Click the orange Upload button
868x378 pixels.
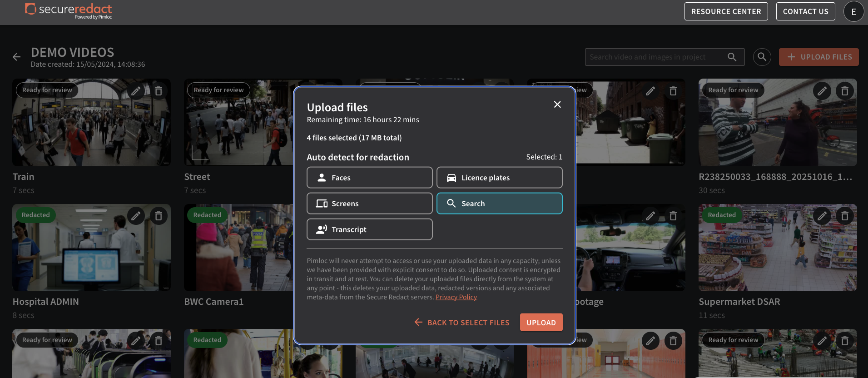(x=541, y=323)
